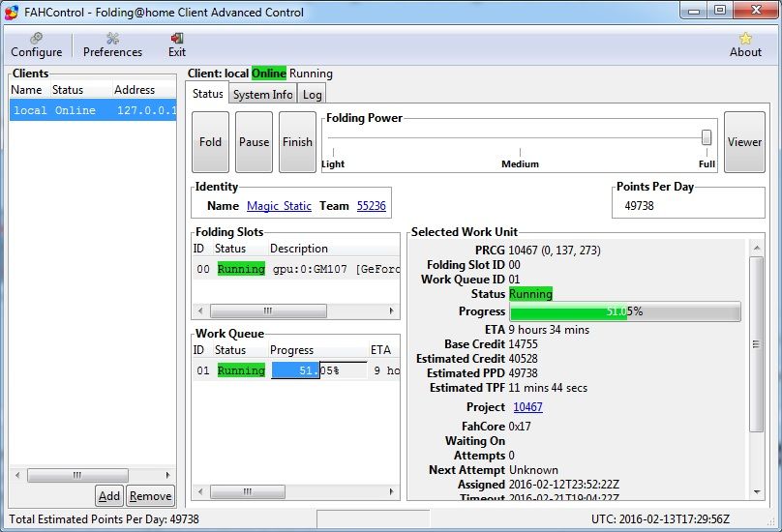Click the Add client button
Image resolution: width=782 pixels, height=532 pixels.
coord(109,496)
